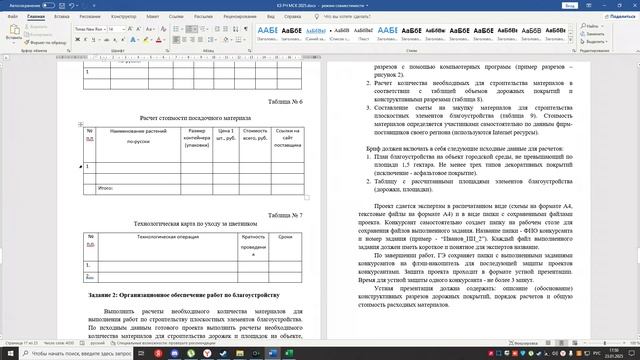
Task: Toggle the AutoSave switch in the title bar
Action: coord(48,6)
